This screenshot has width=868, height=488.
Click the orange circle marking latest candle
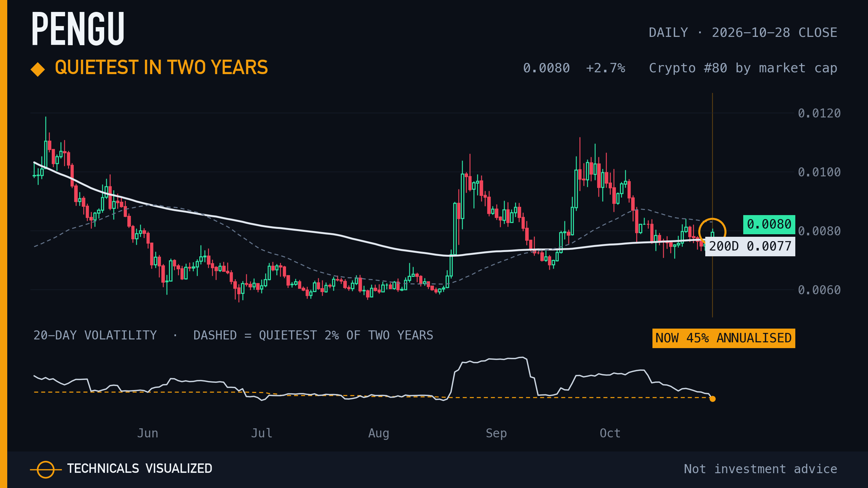pos(712,232)
